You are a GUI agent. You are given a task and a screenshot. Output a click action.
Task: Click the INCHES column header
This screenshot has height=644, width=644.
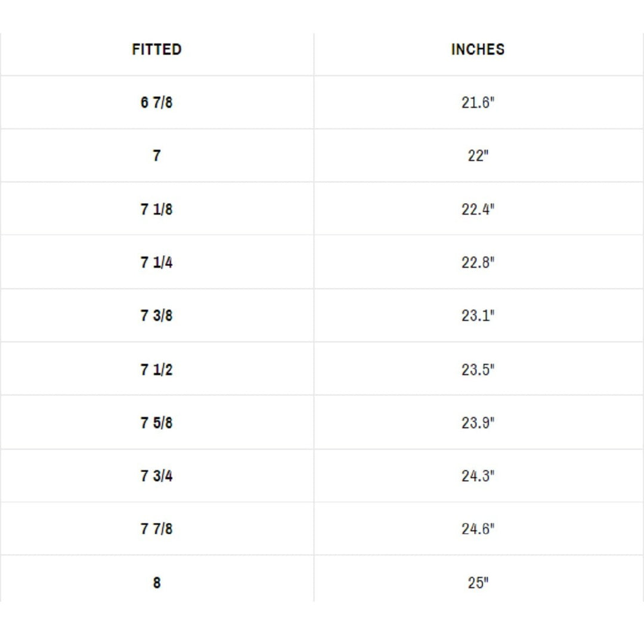tap(478, 49)
